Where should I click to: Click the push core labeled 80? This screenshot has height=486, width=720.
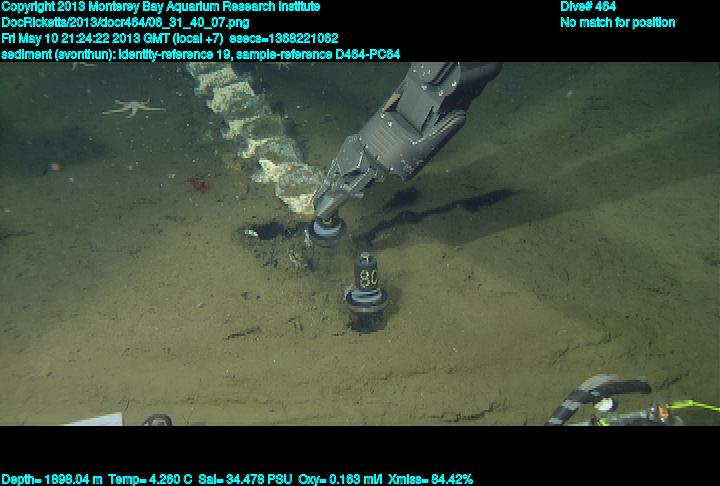click(x=365, y=286)
